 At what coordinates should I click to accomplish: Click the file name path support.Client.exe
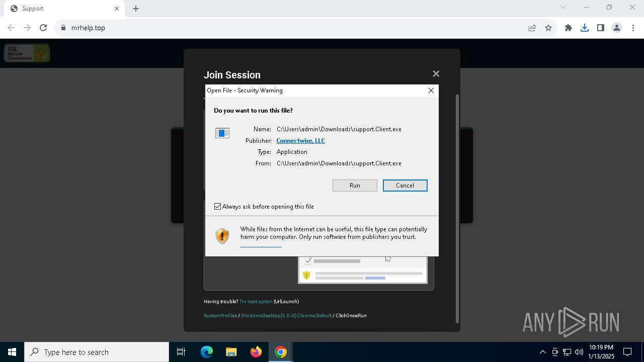click(339, 129)
